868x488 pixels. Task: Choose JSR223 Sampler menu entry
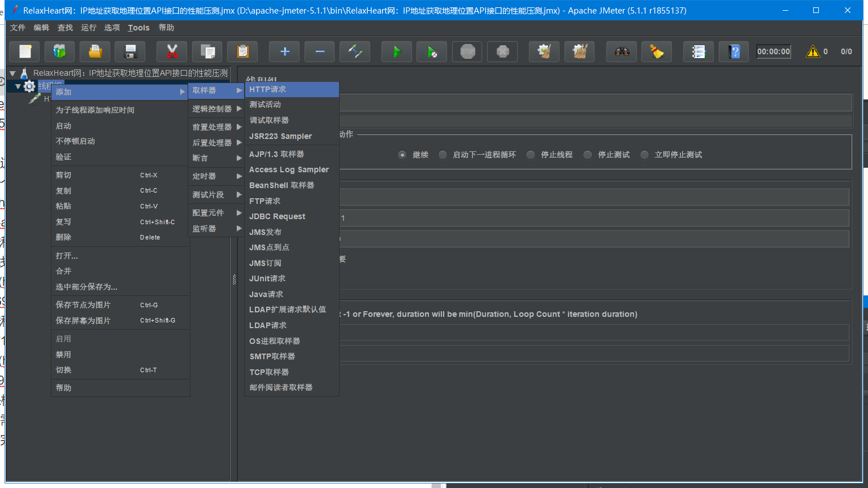pyautogui.click(x=292, y=136)
